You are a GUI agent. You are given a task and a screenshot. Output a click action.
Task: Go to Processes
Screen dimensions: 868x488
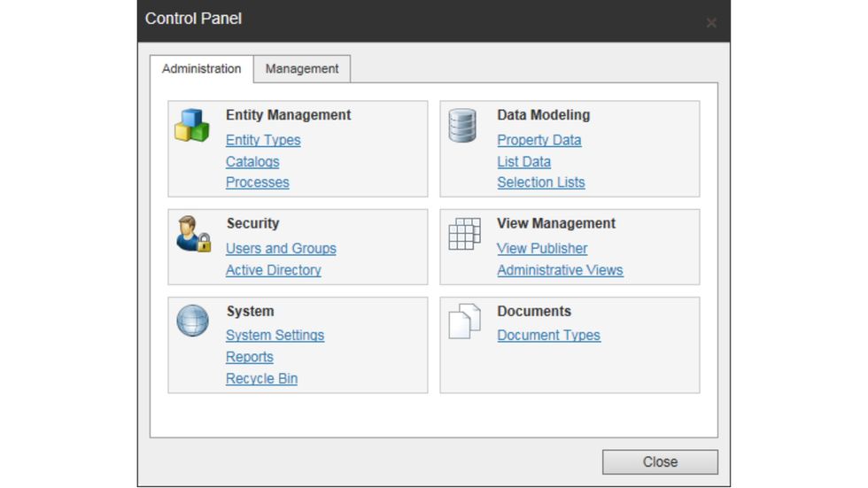[x=257, y=182]
